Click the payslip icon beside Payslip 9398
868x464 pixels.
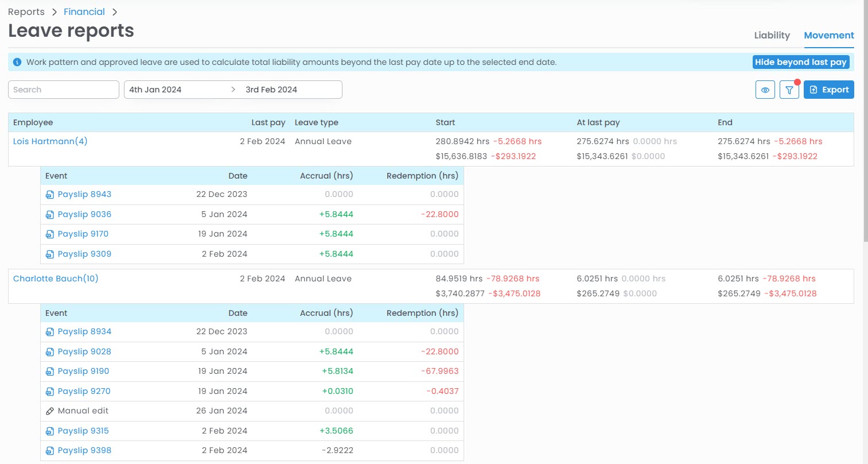coord(50,451)
